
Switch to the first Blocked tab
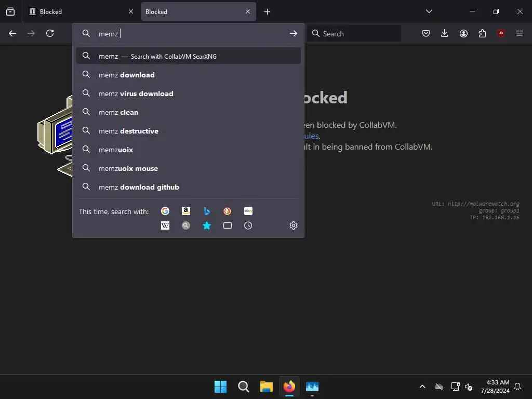click(81, 11)
